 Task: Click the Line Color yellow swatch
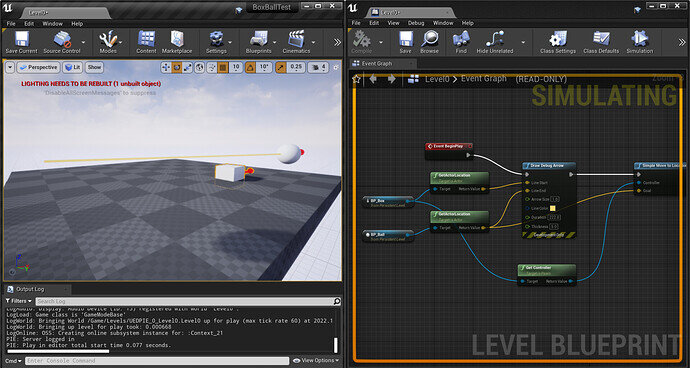tap(553, 209)
